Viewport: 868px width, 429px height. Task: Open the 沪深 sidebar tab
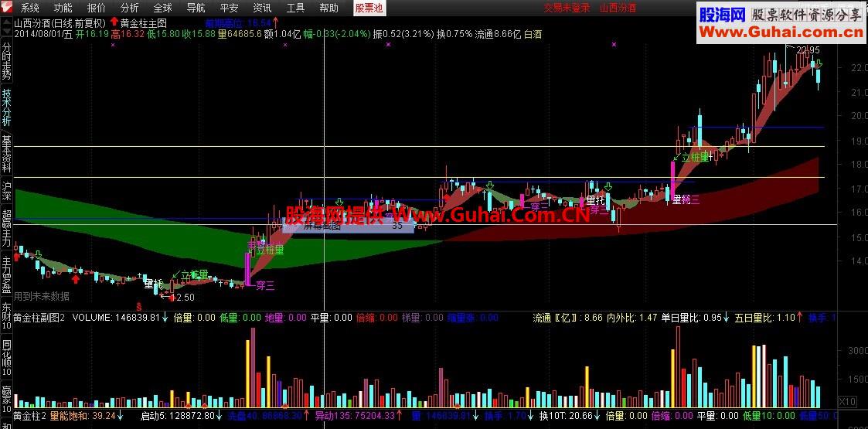point(7,192)
